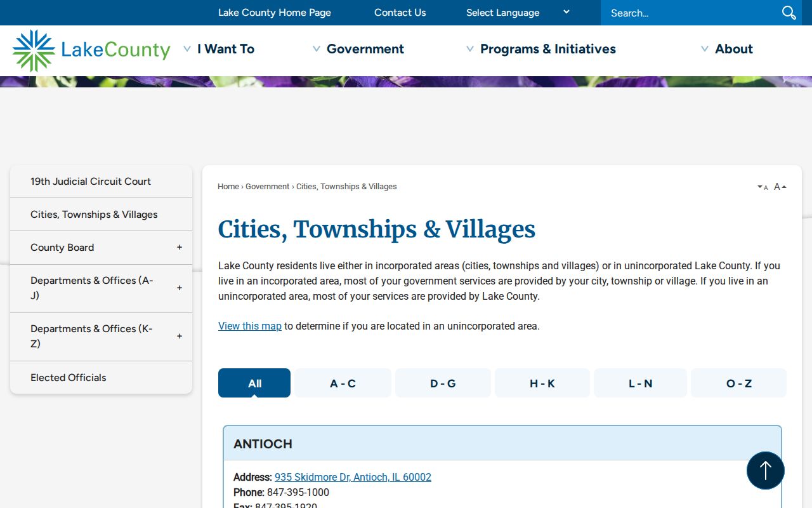
Task: Switch to the D - G tab
Action: [x=443, y=383]
